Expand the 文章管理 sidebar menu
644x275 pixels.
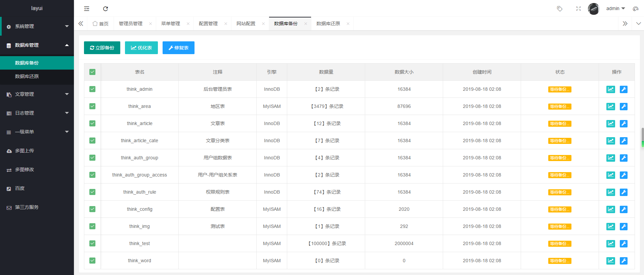37,94
